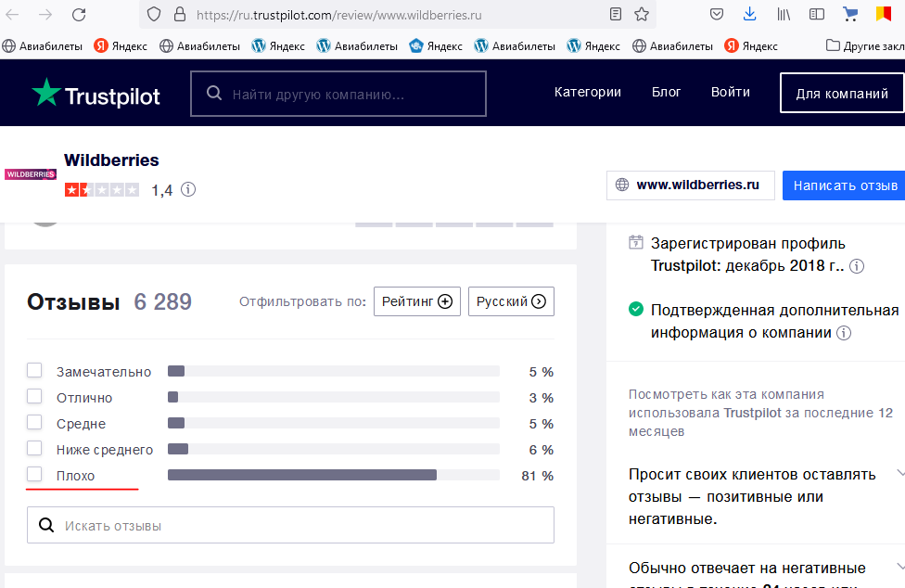Open the Категории menu
Viewport: 905px width, 588px height.
(x=587, y=92)
